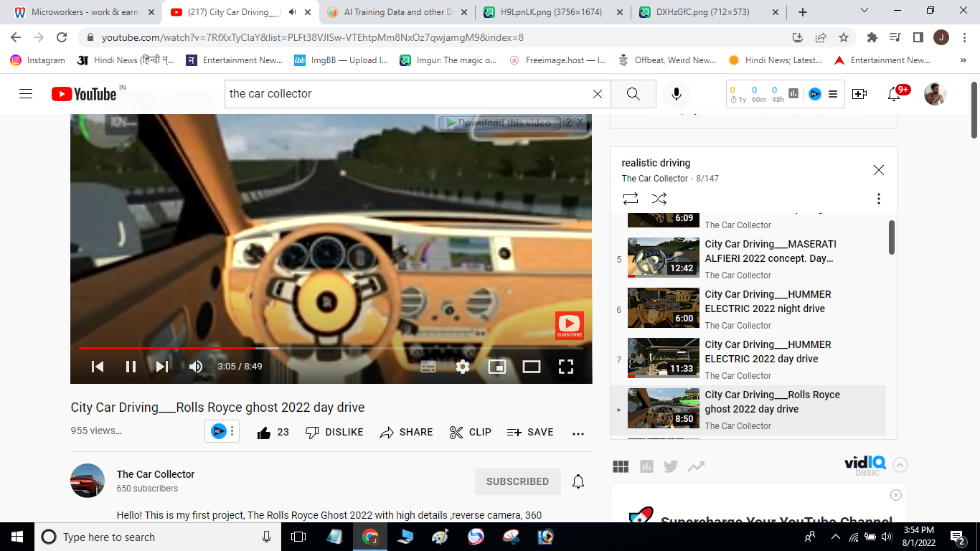
Task: Create a CLIP of the video
Action: click(x=471, y=433)
